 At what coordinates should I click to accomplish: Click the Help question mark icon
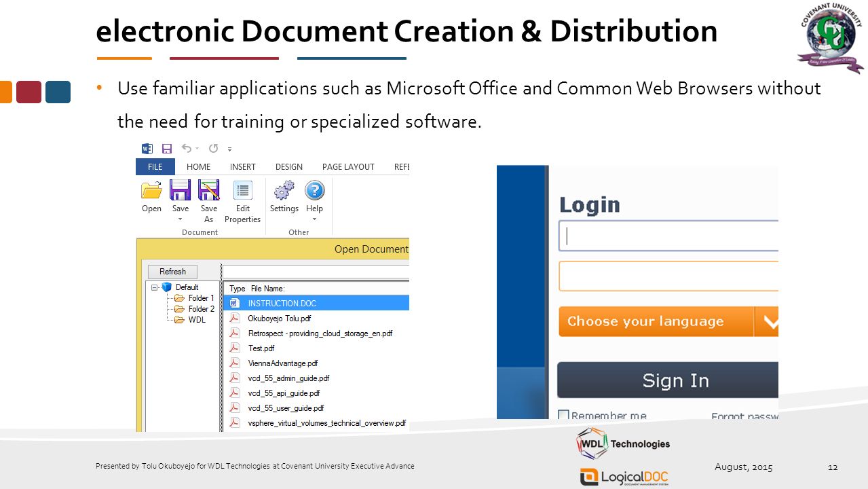314,190
